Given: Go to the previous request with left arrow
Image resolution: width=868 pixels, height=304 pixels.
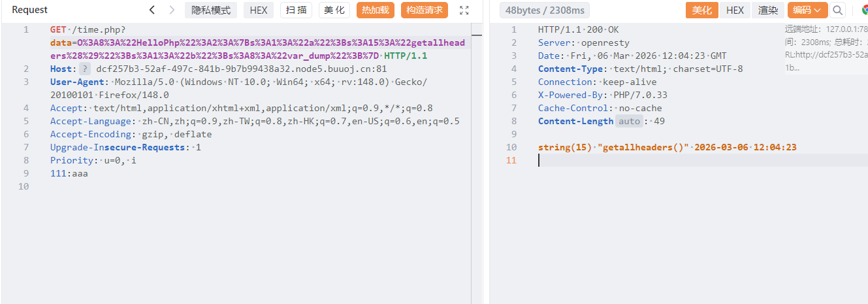Looking at the screenshot, I should (x=152, y=10).
